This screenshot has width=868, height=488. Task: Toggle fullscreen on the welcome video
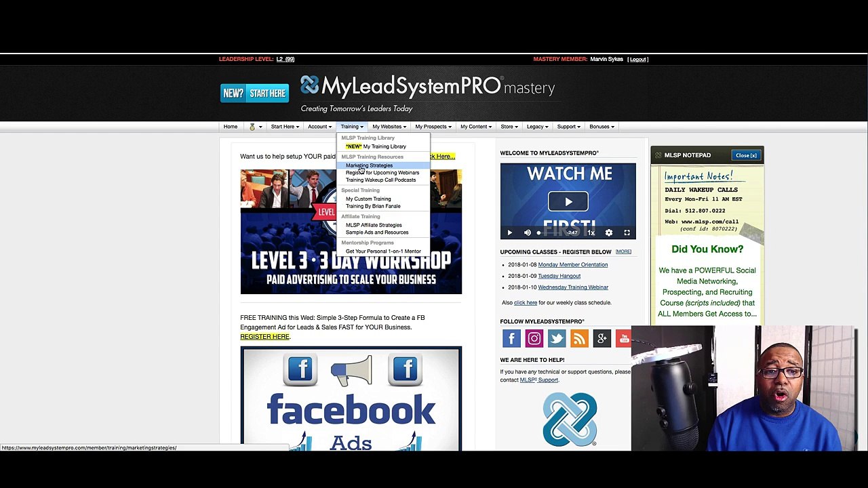(x=627, y=232)
